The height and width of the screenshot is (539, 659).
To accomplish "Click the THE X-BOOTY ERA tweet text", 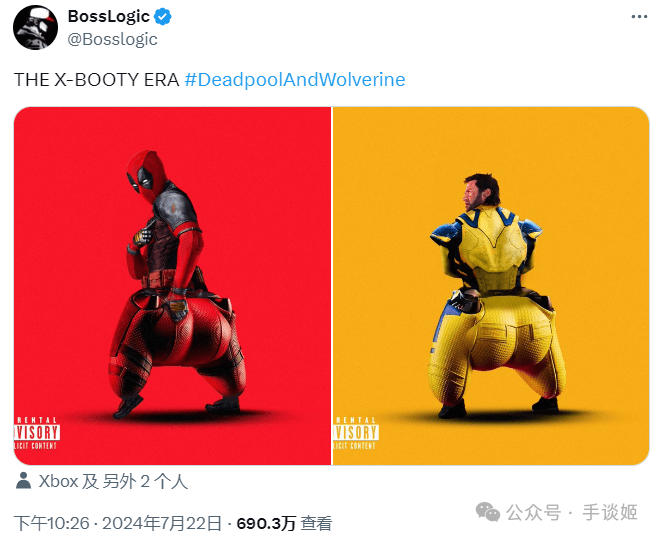I will click(97, 79).
